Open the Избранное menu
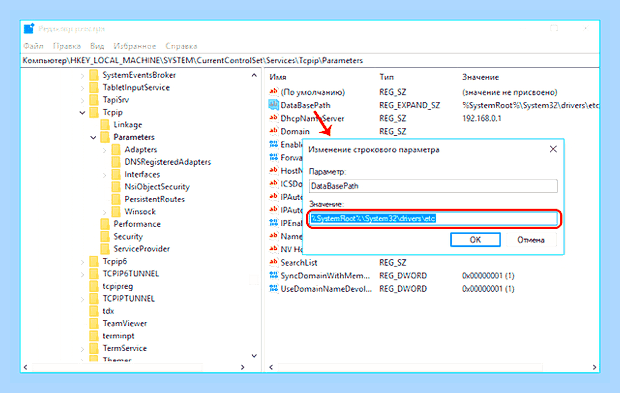The width and height of the screenshot is (620, 393). coord(135,46)
